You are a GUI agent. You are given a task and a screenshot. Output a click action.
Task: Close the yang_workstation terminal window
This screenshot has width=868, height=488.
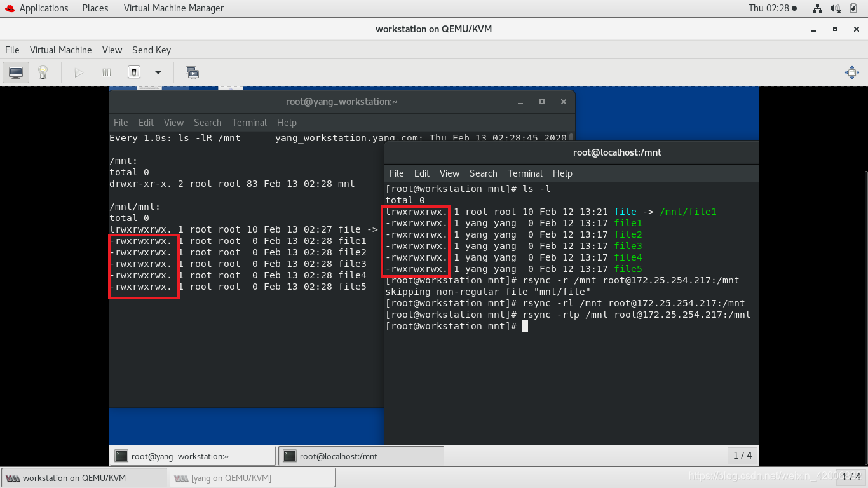point(564,102)
